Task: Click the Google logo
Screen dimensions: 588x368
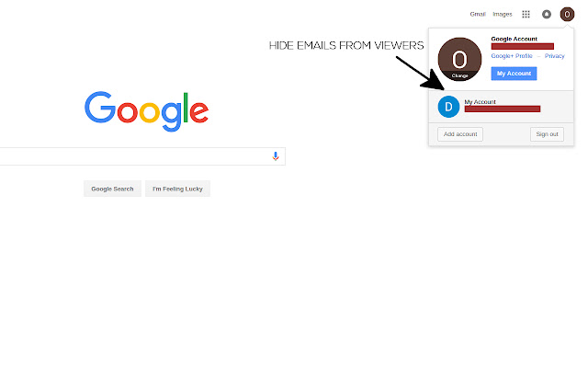Action: coord(147,111)
